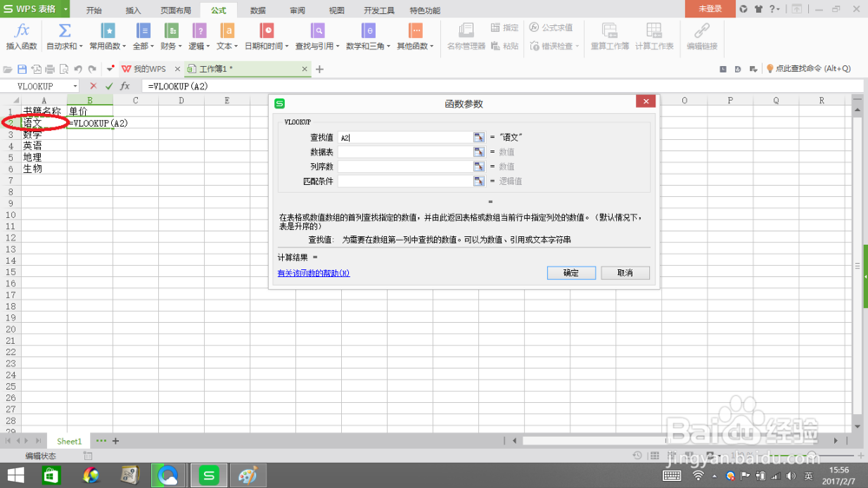Open the 逻辑 functions icon
The image size is (868, 488).
200,30
